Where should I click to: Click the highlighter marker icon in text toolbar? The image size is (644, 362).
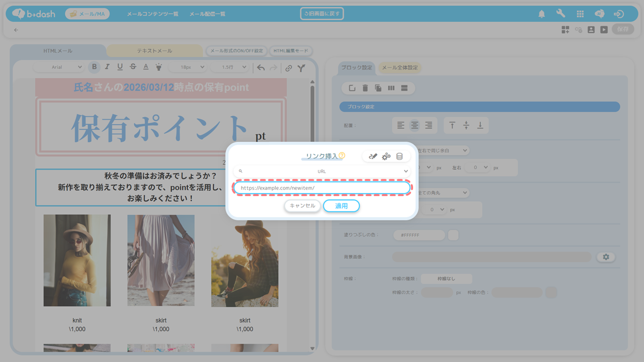pos(158,67)
